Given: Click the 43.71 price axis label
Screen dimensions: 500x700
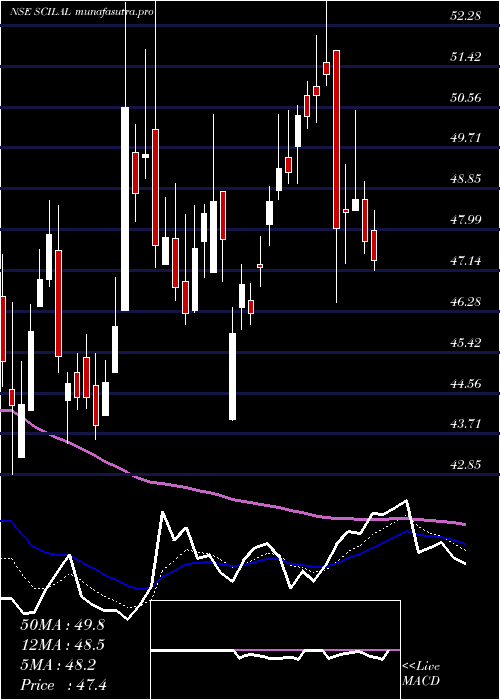Looking at the screenshot, I should (466, 424).
